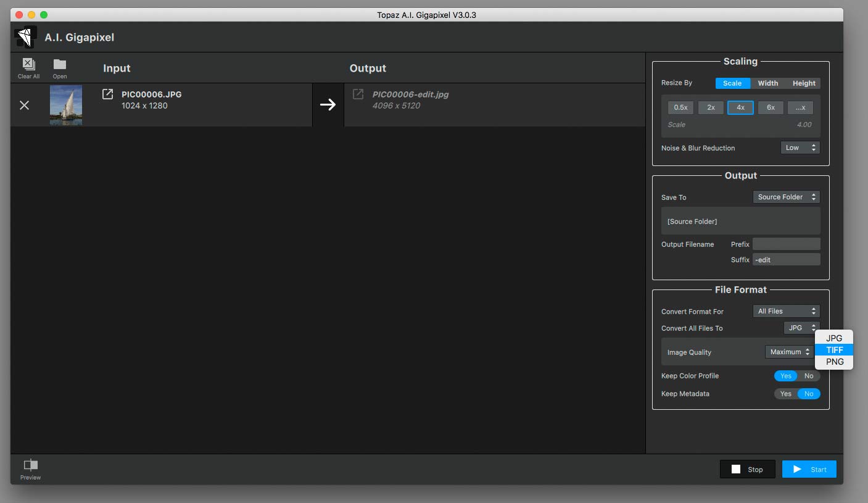
Task: Choose the custom ...x scale option
Action: click(800, 107)
